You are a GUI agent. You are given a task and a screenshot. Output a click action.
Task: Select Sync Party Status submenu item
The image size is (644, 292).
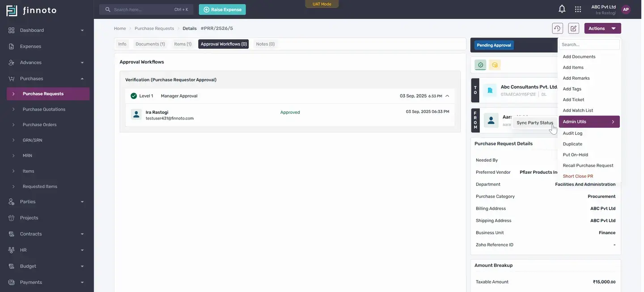coord(535,123)
